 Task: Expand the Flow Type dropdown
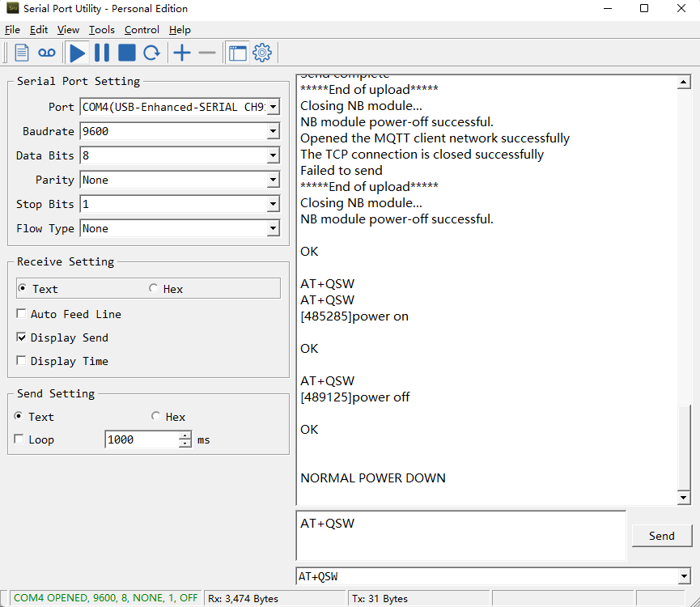tap(274, 228)
